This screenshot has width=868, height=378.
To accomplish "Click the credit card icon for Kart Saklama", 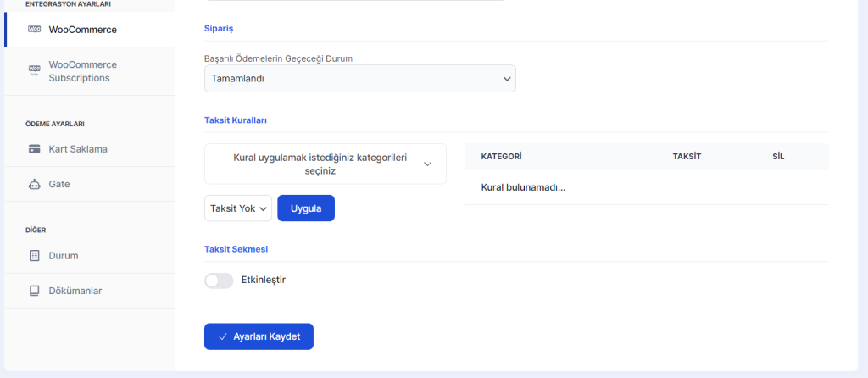I will click(35, 149).
